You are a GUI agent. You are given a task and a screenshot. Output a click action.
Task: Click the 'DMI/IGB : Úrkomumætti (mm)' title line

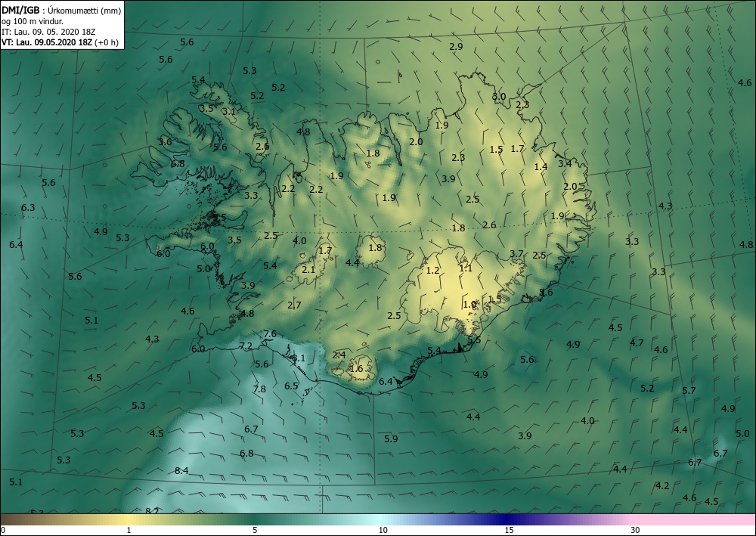61,11
